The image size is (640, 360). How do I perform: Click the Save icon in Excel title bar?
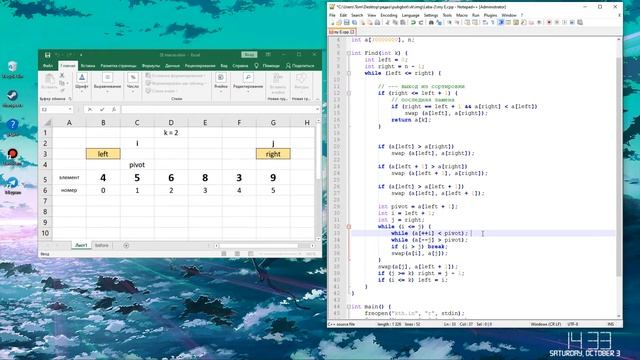tap(47, 55)
